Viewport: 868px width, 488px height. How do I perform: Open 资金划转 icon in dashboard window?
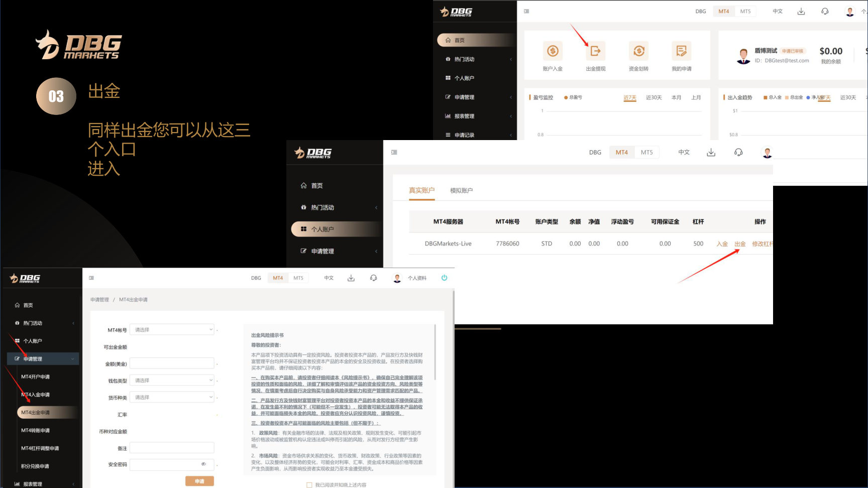[639, 51]
